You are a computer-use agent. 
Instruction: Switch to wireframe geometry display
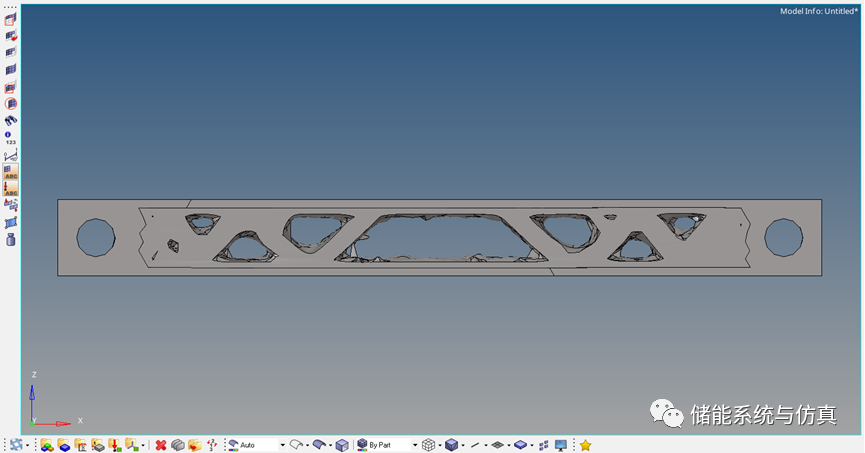297,445
